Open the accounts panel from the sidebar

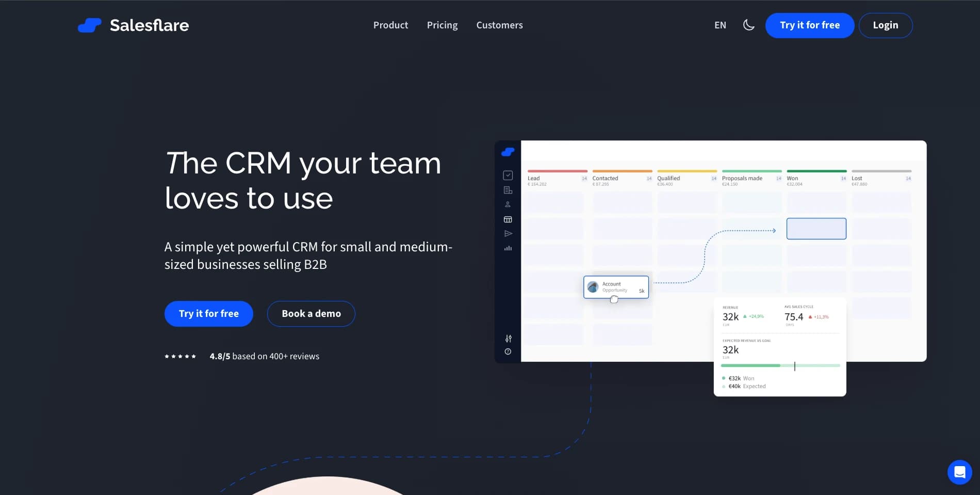pos(508,189)
